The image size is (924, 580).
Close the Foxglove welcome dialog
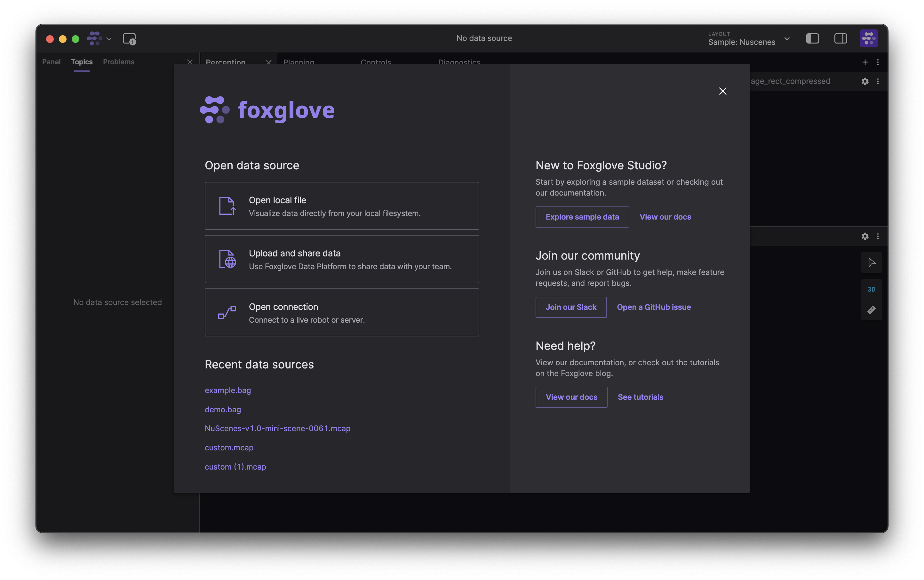723,91
